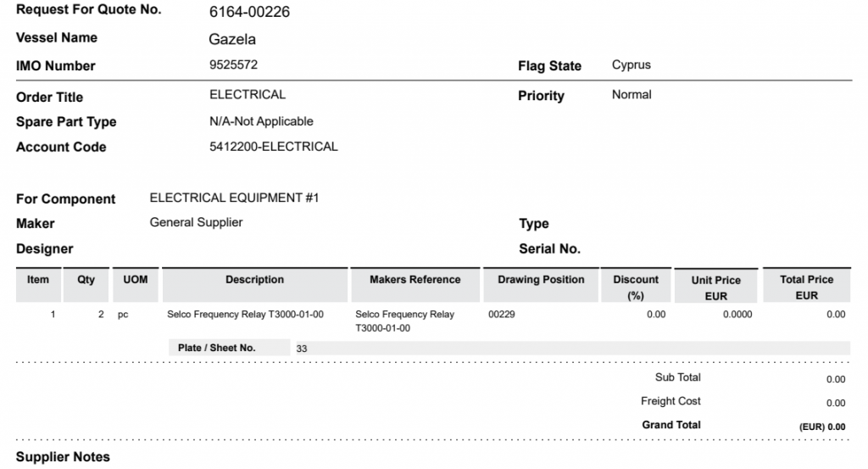This screenshot has height=469, width=868.
Task: Click the Spare Part Type N/A-Not Applicable
Action: 261,121
